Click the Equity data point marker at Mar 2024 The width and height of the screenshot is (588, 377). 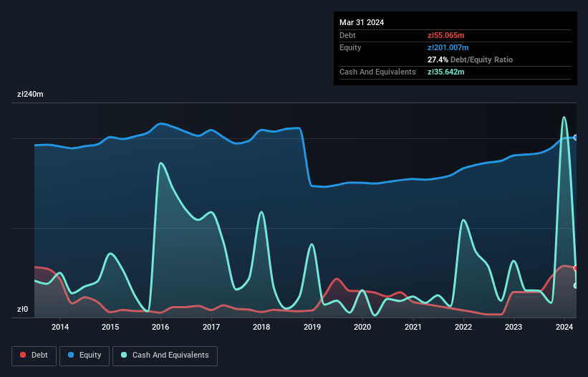click(576, 138)
